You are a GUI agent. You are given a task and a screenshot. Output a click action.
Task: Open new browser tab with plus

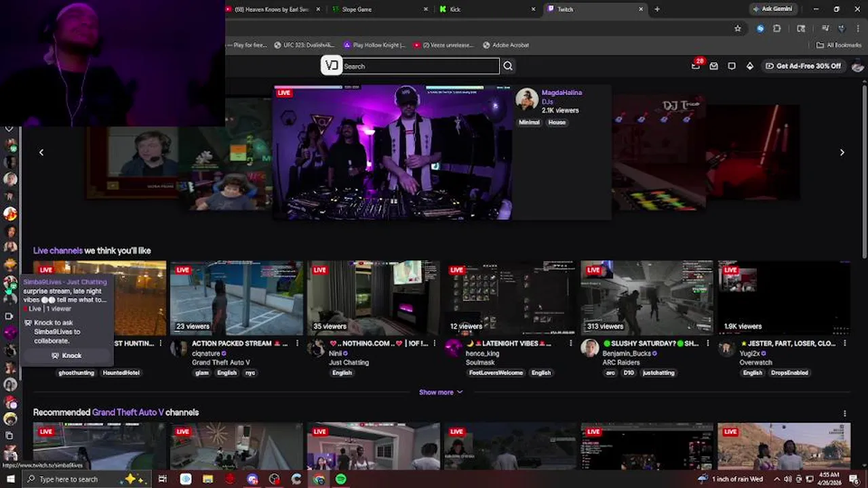tap(656, 9)
